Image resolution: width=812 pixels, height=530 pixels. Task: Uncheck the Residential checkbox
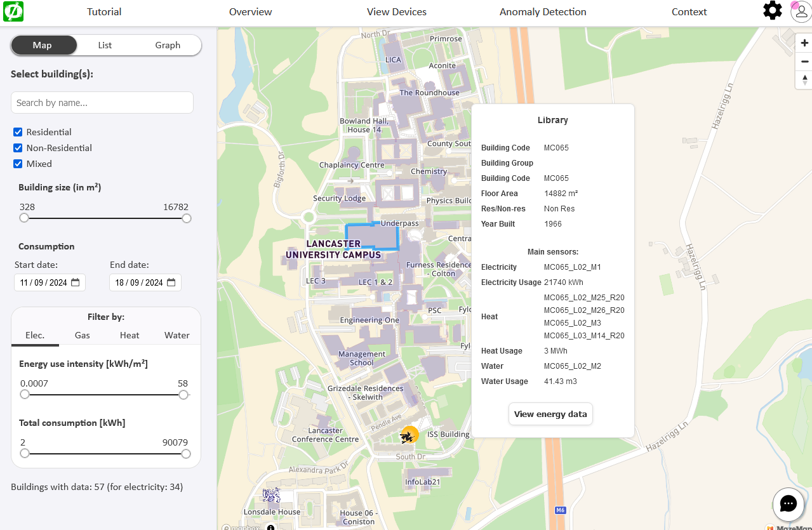point(18,132)
